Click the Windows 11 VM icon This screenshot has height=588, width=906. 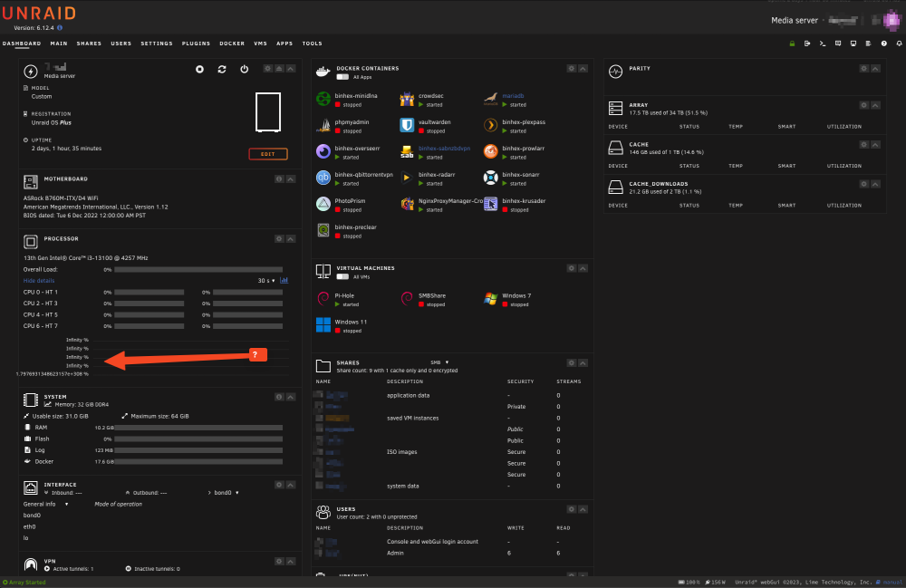pos(323,324)
